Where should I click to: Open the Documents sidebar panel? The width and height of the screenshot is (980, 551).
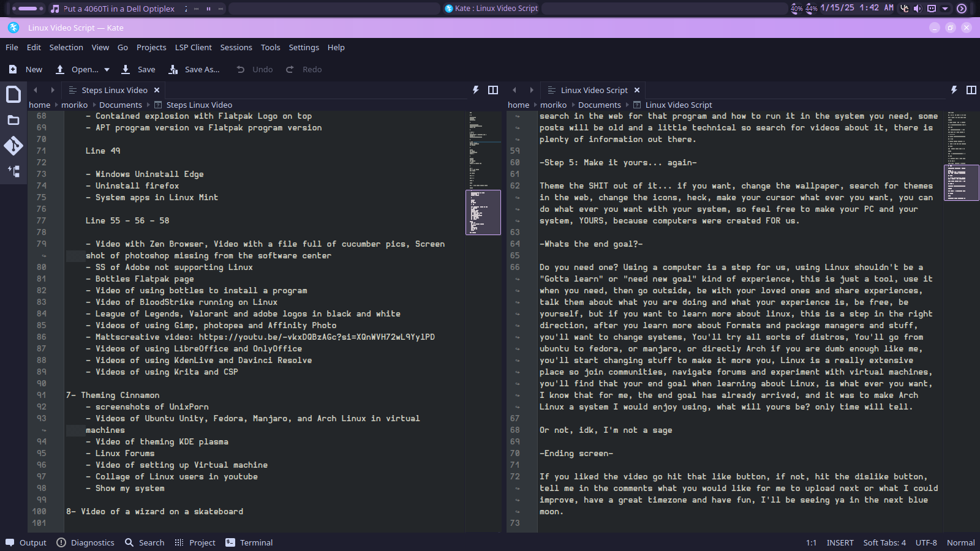pyautogui.click(x=13, y=94)
